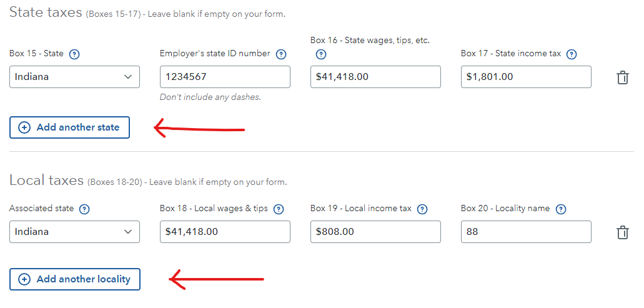
Task: Open help for Box 17 State income tax
Action: [572, 54]
